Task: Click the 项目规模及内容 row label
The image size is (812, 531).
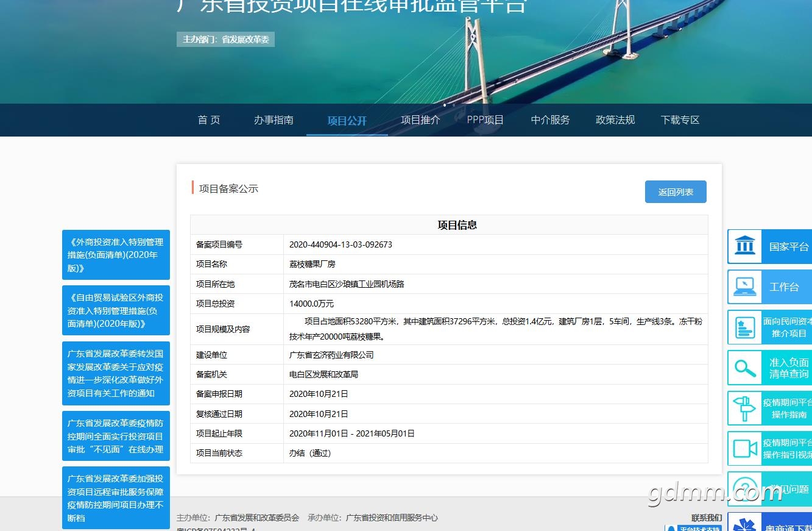Action: (x=223, y=329)
